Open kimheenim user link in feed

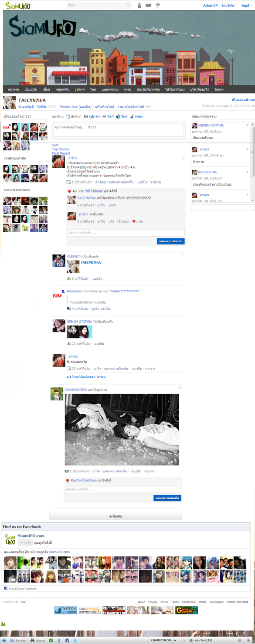(74, 291)
